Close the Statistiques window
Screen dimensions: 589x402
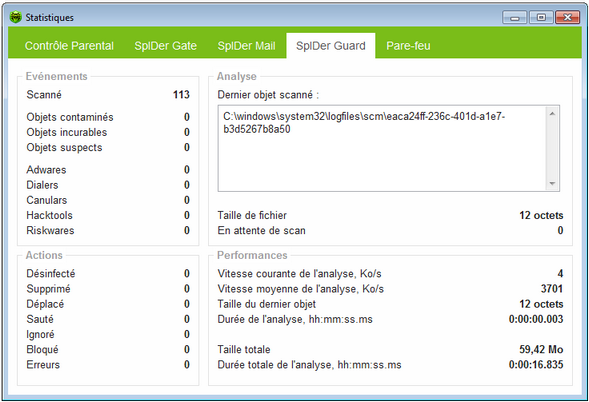click(567, 17)
